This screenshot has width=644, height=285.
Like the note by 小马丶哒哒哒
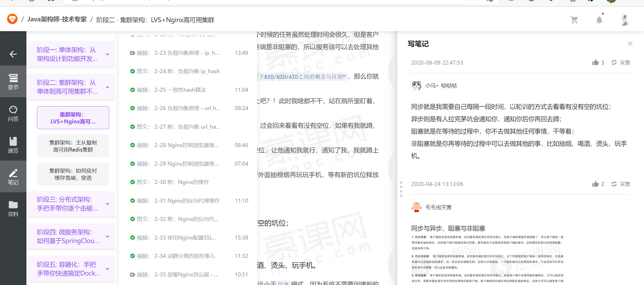596,63
